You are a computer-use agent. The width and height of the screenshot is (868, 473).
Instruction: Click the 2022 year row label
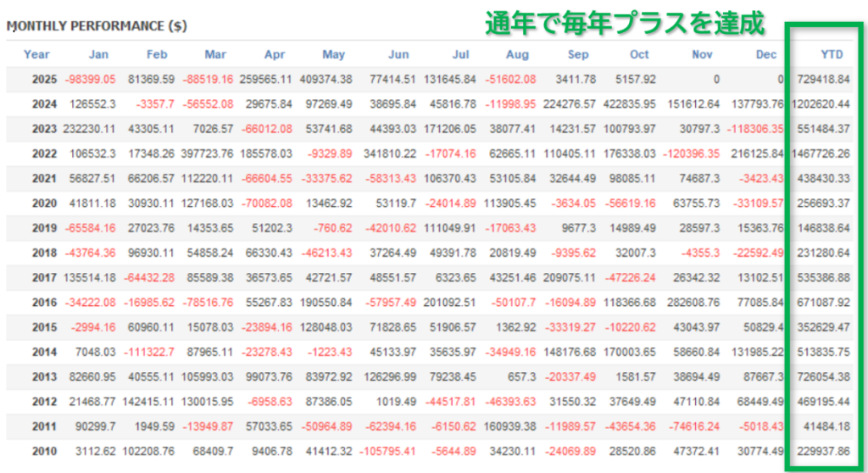pos(44,153)
